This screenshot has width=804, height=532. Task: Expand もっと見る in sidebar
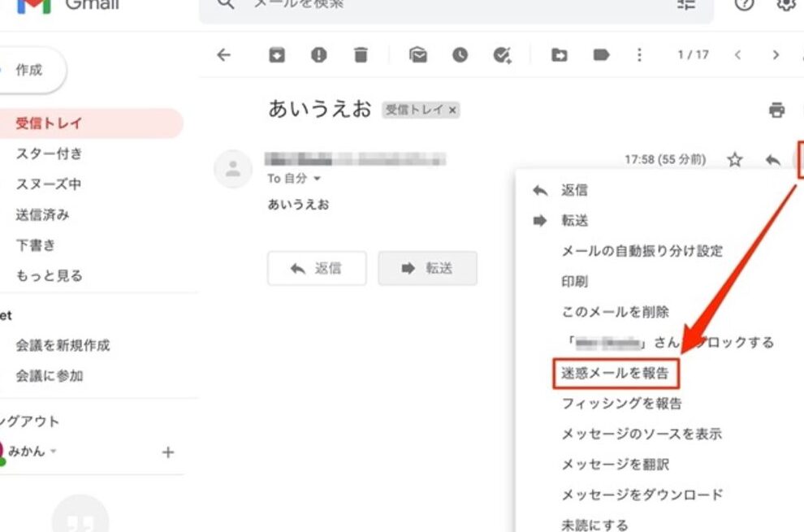click(50, 275)
